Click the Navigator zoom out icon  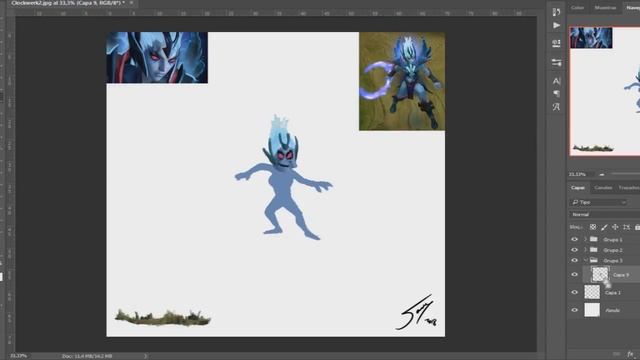pyautogui.click(x=602, y=174)
